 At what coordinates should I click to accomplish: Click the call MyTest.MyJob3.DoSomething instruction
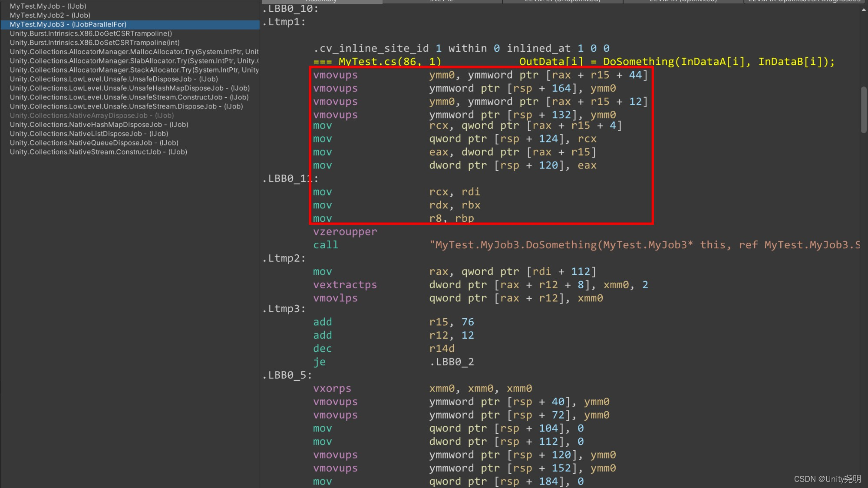pos(586,245)
